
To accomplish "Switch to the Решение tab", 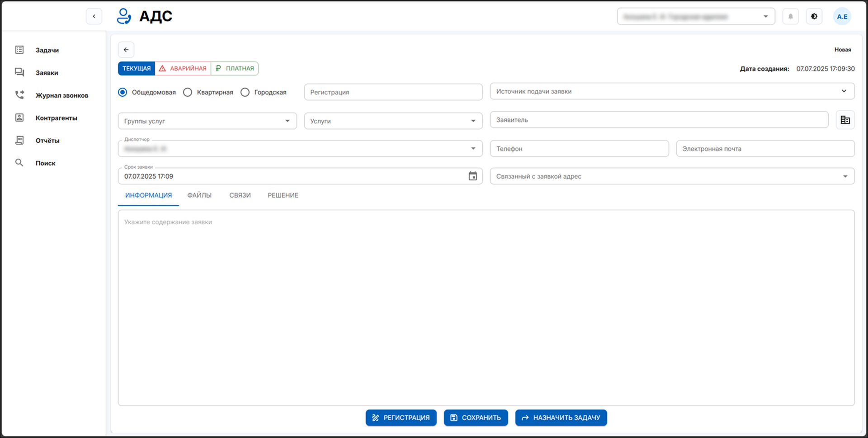I will pos(283,195).
